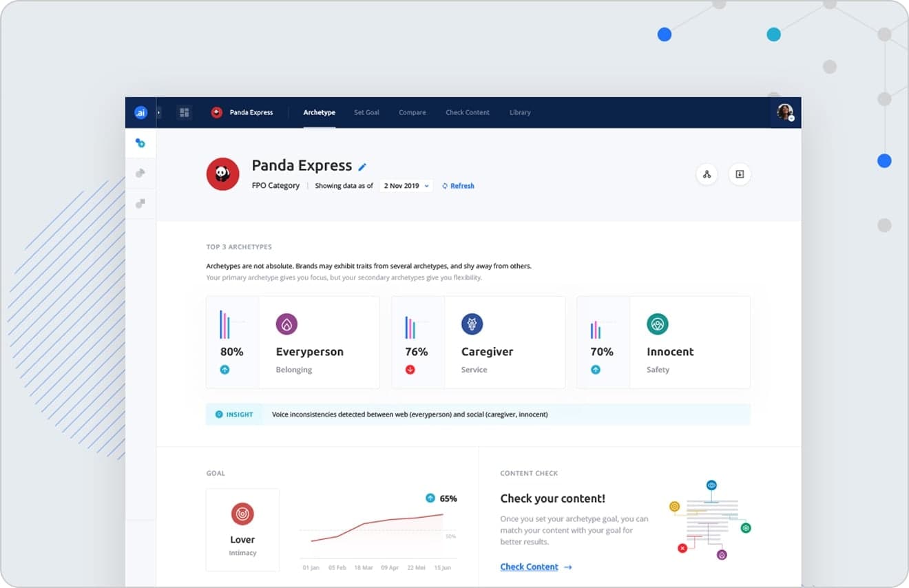Open the Panda Express brand selector in navbar
This screenshot has width=909, height=588.
pos(251,112)
